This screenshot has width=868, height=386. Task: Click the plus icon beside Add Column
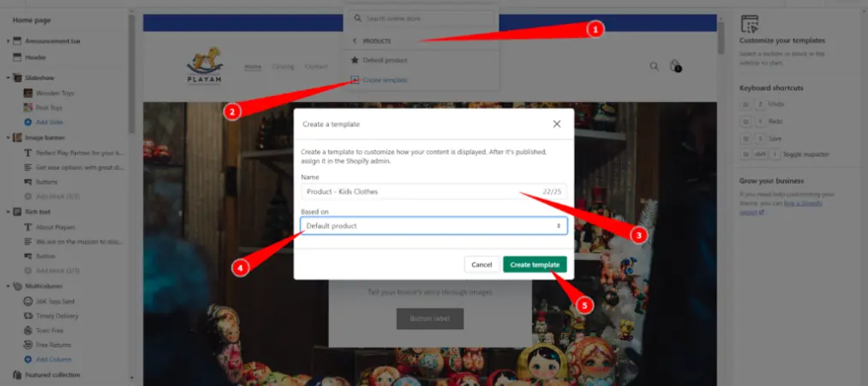click(27, 359)
